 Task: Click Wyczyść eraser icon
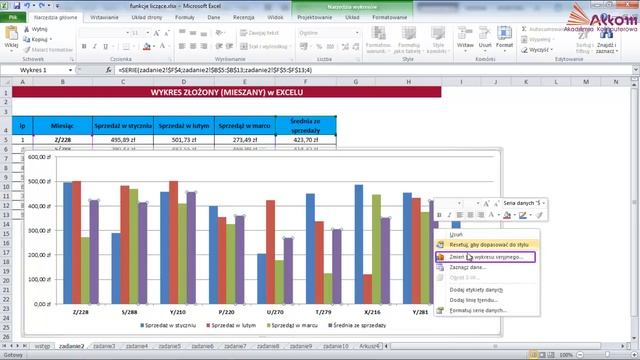point(524,50)
